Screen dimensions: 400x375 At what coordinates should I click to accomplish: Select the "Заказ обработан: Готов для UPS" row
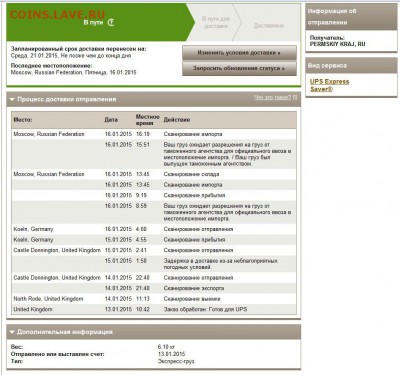click(154, 309)
